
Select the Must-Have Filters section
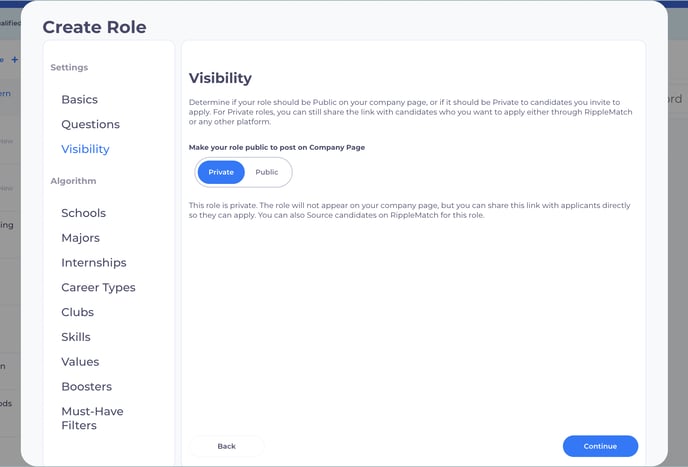click(x=92, y=418)
